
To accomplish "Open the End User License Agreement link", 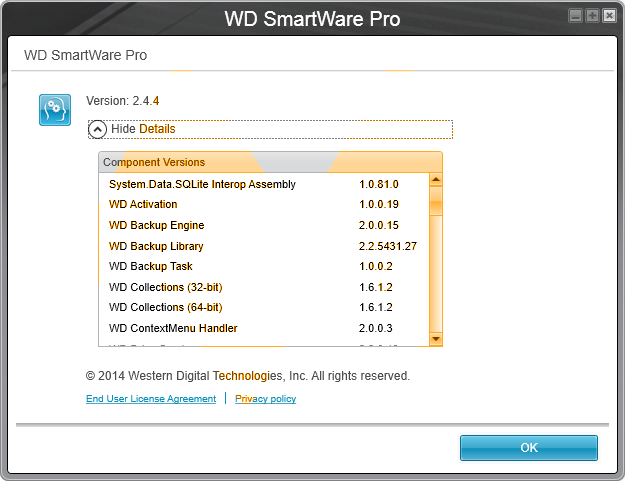I will coord(151,399).
